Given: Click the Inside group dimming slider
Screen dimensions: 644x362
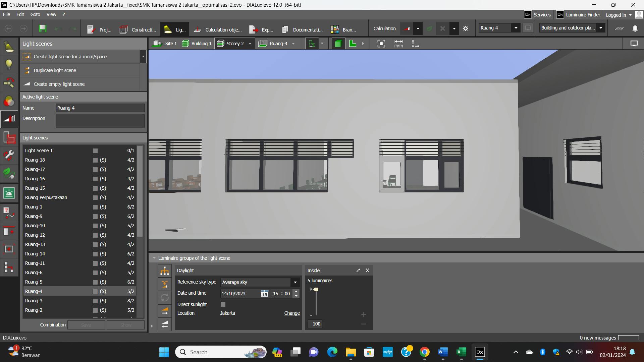Looking at the screenshot, I should coord(316,290).
